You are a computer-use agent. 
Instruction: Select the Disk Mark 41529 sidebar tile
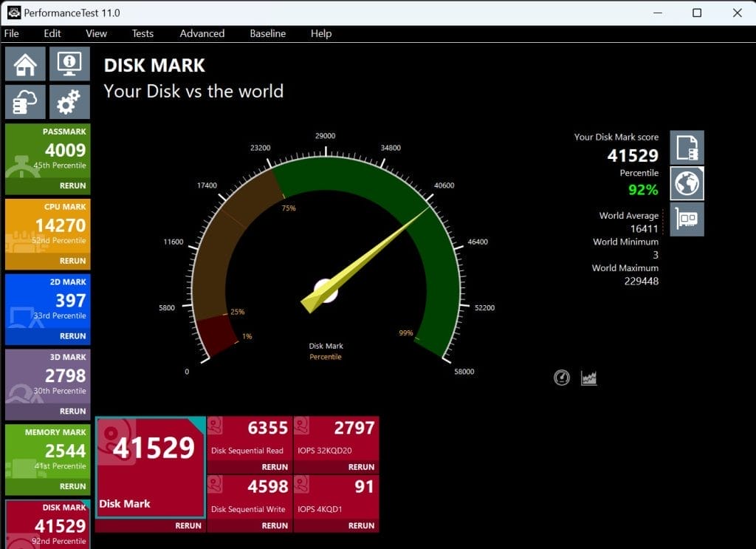pos(48,525)
